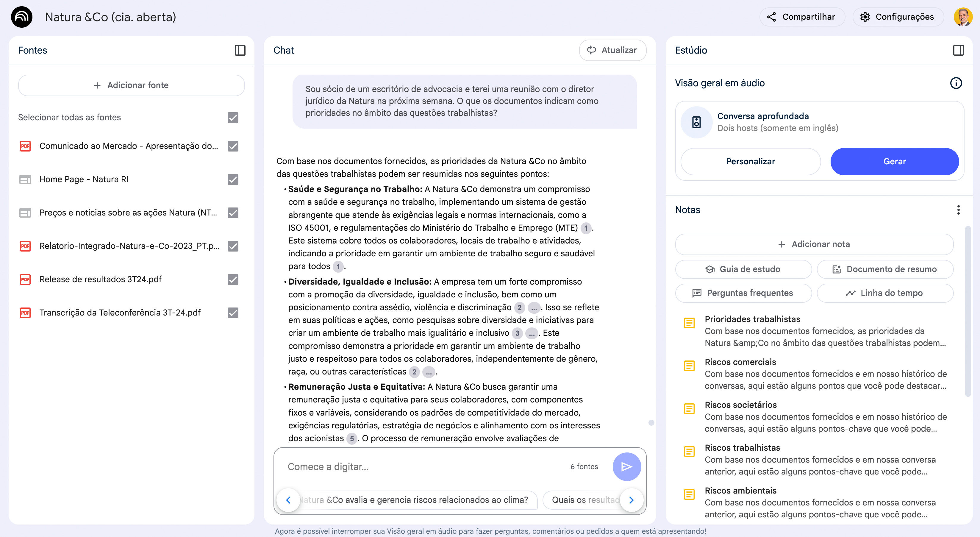
Task: Expand citation ellipsis after reference 3
Action: point(532,333)
